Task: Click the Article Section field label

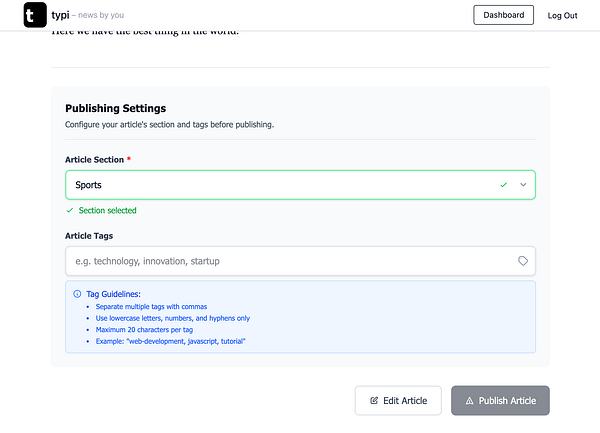Action: coord(94,159)
